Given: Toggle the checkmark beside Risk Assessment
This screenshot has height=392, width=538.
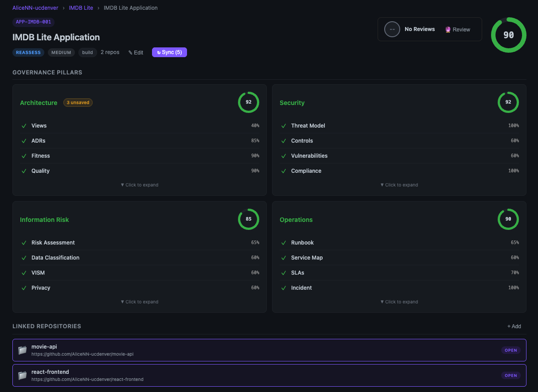Looking at the screenshot, I should click(x=24, y=242).
